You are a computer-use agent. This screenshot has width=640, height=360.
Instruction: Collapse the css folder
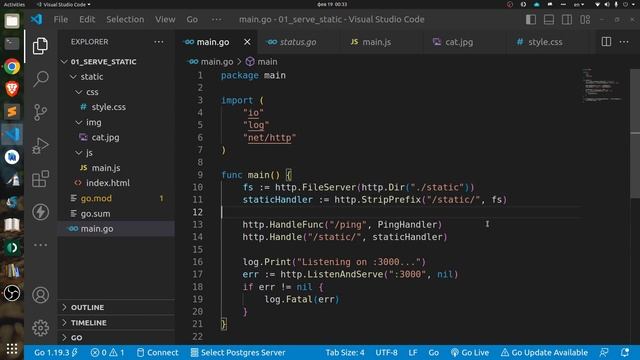pos(116,92)
